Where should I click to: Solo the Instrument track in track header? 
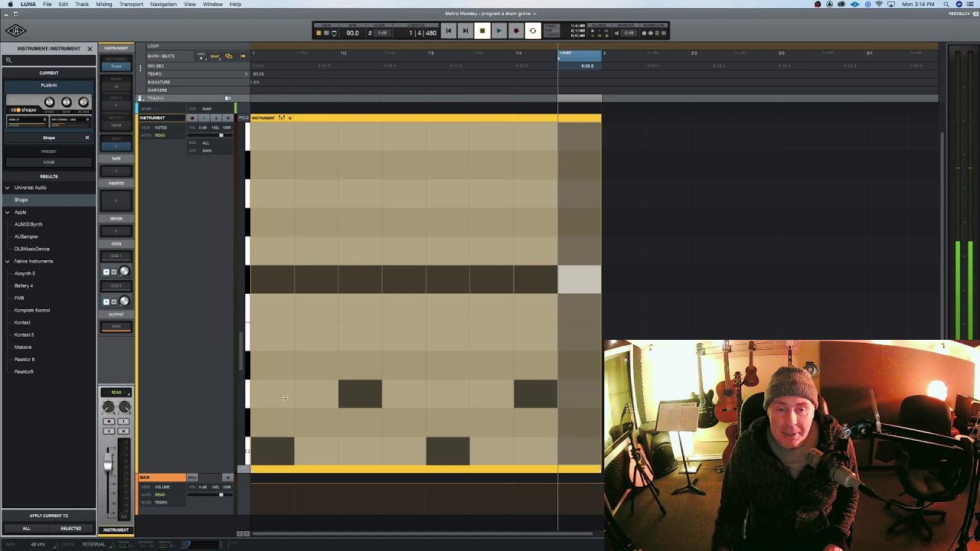point(217,118)
